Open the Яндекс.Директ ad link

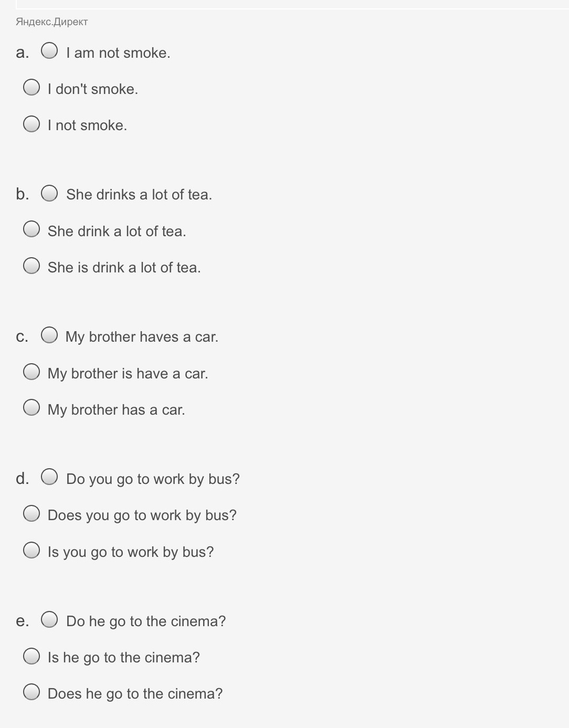51,22
